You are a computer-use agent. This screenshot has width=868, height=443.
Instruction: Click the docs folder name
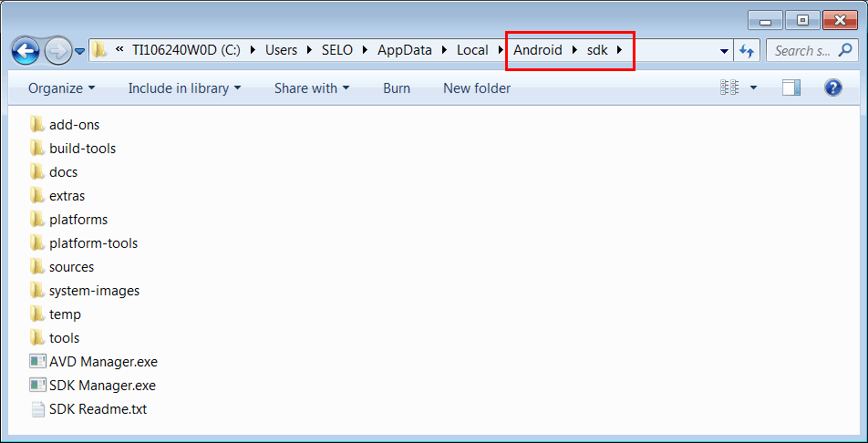[63, 172]
